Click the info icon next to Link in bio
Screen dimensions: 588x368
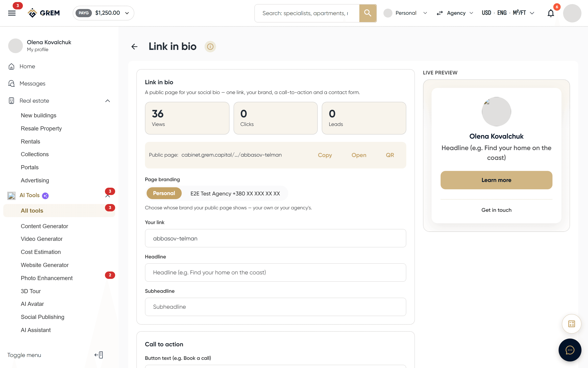point(210,46)
